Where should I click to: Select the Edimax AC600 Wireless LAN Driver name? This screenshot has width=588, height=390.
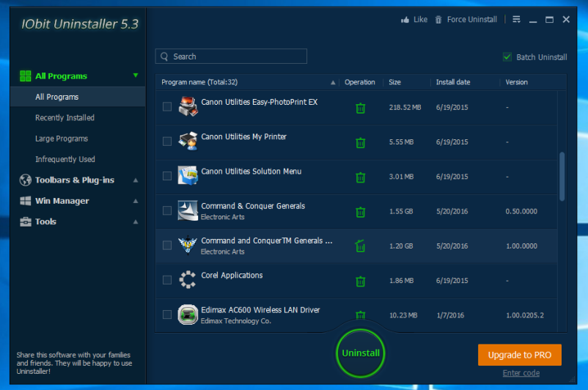[x=260, y=310]
